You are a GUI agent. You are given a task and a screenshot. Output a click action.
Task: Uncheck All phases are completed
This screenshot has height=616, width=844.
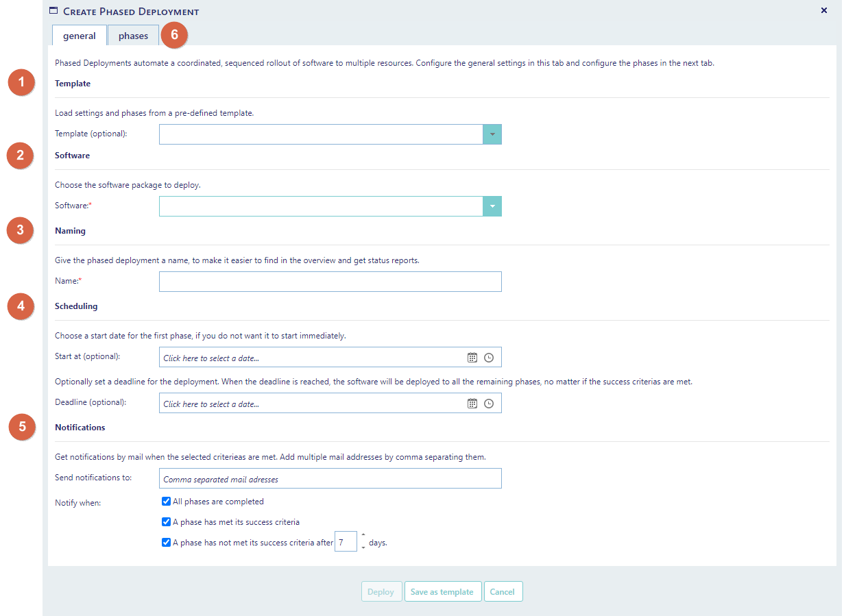click(x=166, y=502)
